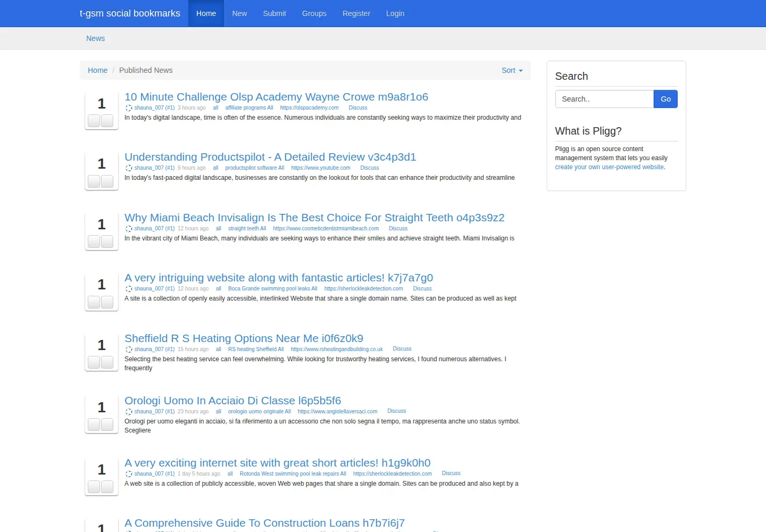The image size is (766, 532).
Task: Open the 10 Minute Challenge Olsp Academy title
Action: tap(276, 97)
